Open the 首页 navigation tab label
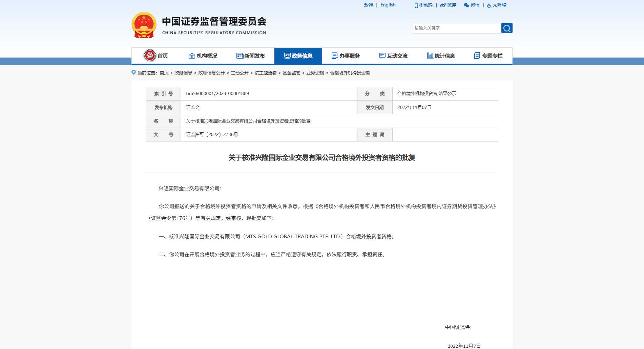 (x=163, y=56)
